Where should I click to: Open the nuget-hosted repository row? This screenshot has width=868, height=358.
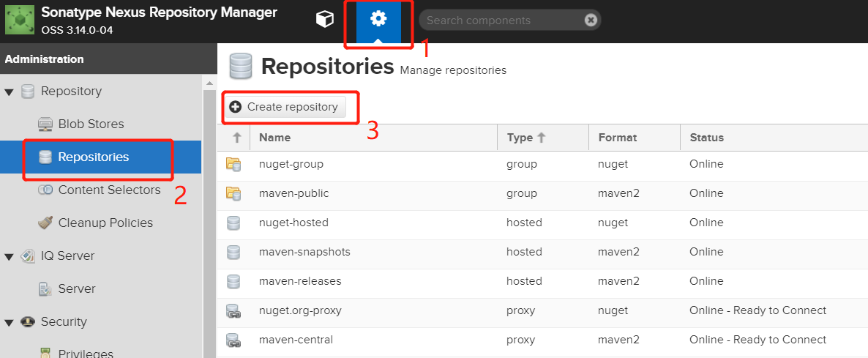click(542, 223)
